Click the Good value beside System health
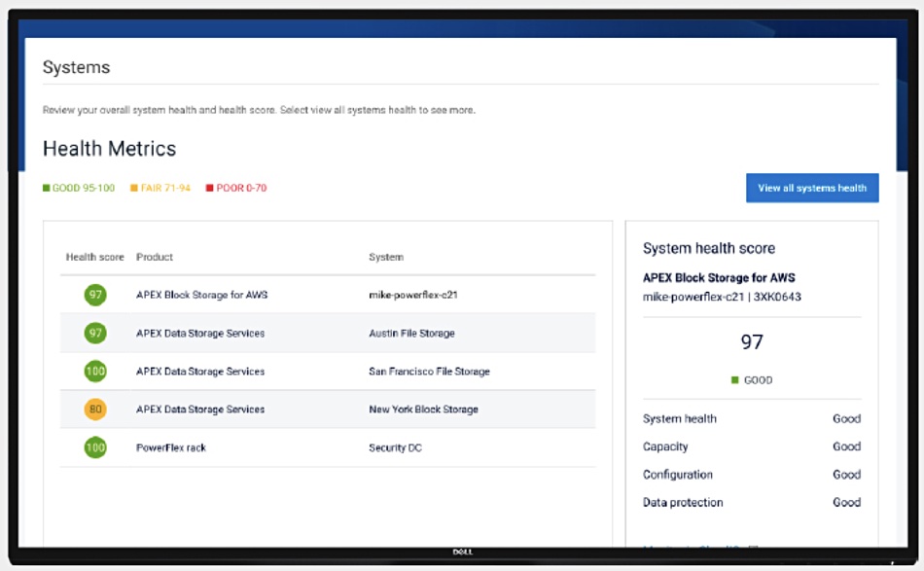 click(847, 418)
